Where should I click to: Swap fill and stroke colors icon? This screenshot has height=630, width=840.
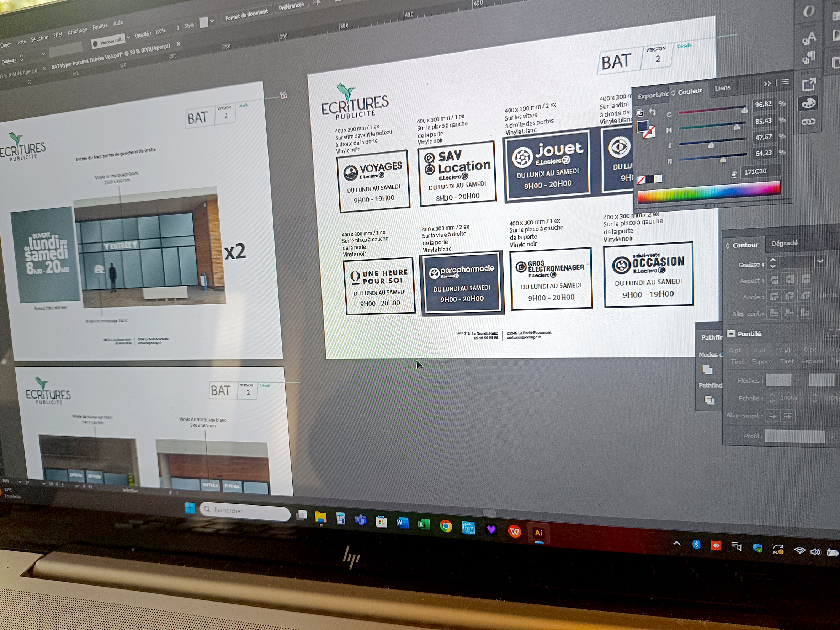coord(653,112)
